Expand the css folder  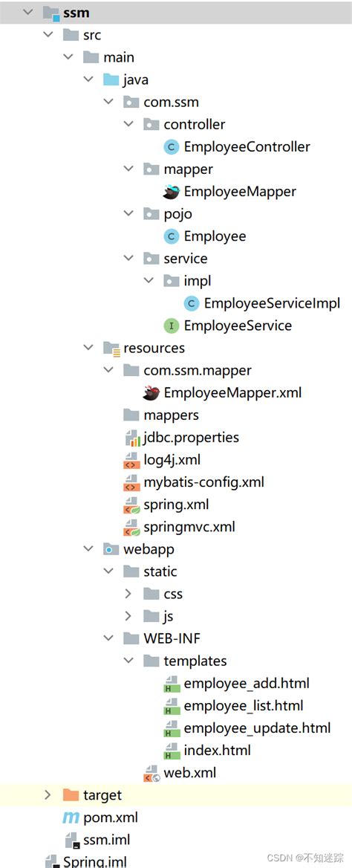pyautogui.click(x=128, y=594)
